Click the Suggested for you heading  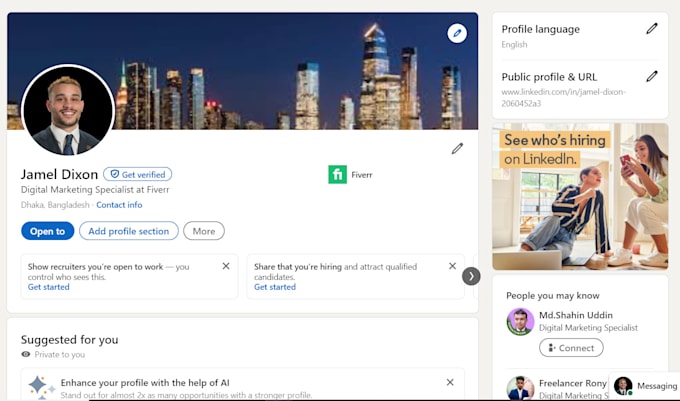coord(69,339)
